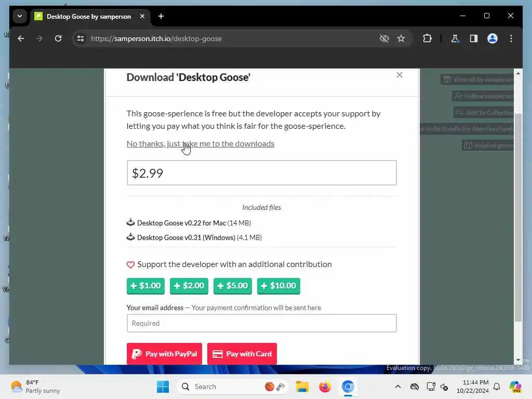The image size is (532, 399).
Task: Bookmark this page with the star
Action: [401, 38]
